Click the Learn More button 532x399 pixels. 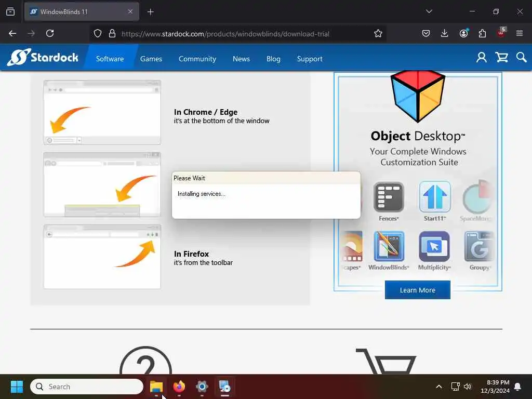point(417,290)
